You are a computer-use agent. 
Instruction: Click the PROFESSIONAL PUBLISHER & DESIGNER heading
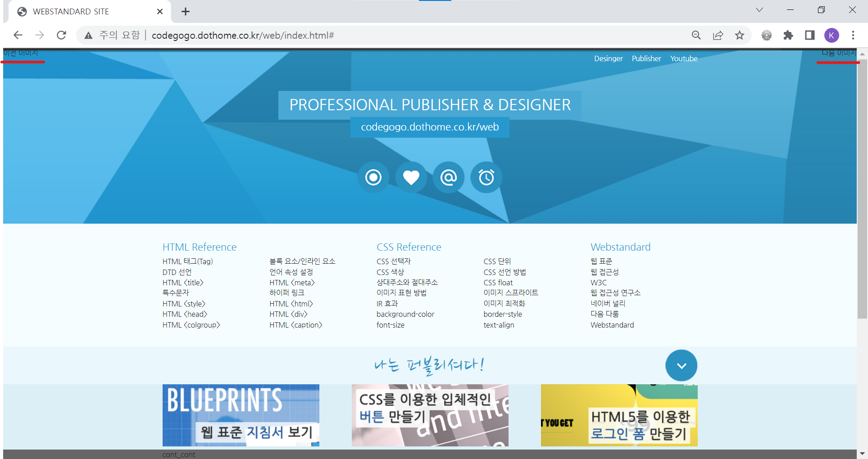click(x=430, y=105)
